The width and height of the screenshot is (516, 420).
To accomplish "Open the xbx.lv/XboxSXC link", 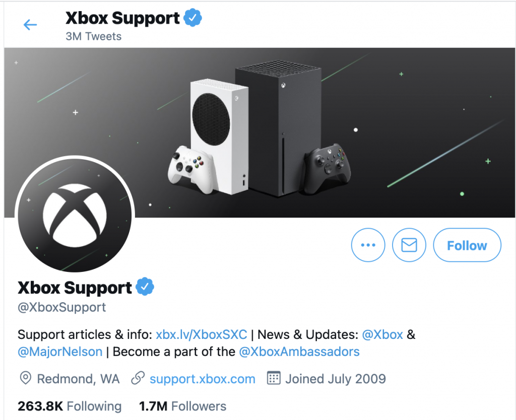I will pos(202,335).
